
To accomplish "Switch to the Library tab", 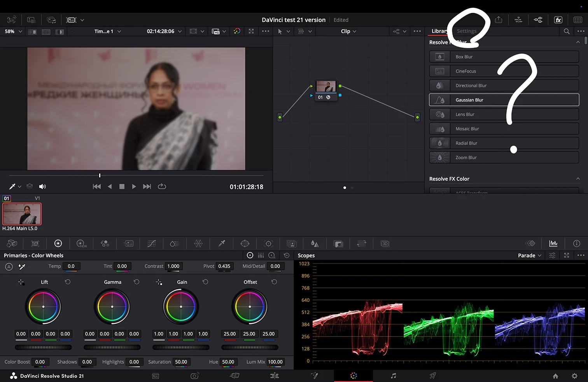I will 439,31.
